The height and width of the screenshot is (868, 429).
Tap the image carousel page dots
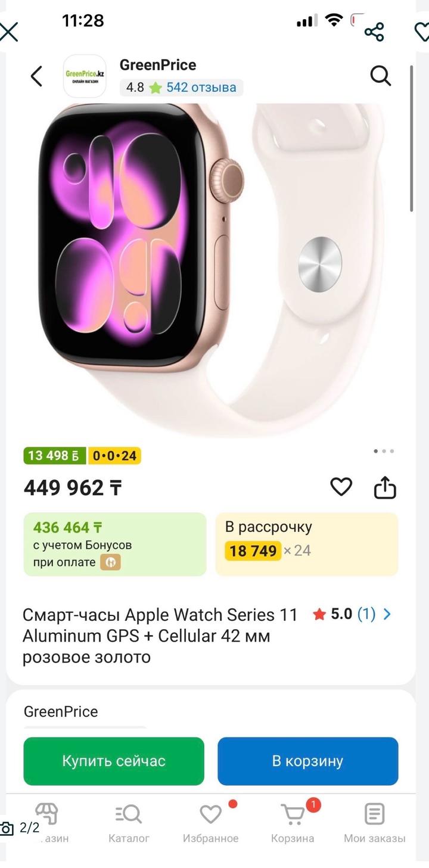coord(384,451)
